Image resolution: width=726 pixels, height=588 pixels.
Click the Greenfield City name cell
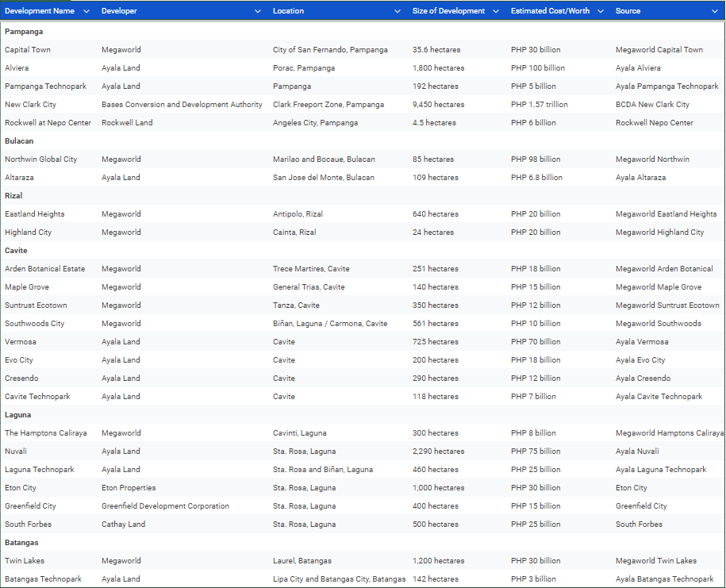(30, 506)
